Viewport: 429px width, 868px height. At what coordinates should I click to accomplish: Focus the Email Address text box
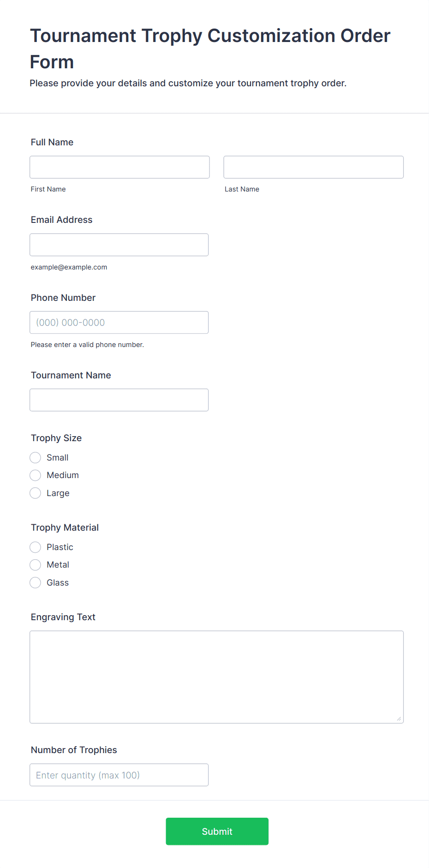point(119,245)
